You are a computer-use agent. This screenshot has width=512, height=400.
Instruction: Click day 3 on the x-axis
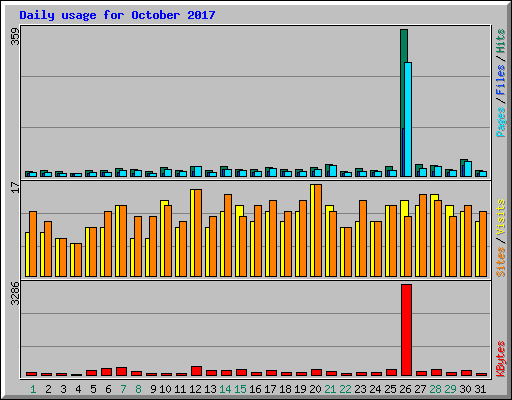click(63, 389)
